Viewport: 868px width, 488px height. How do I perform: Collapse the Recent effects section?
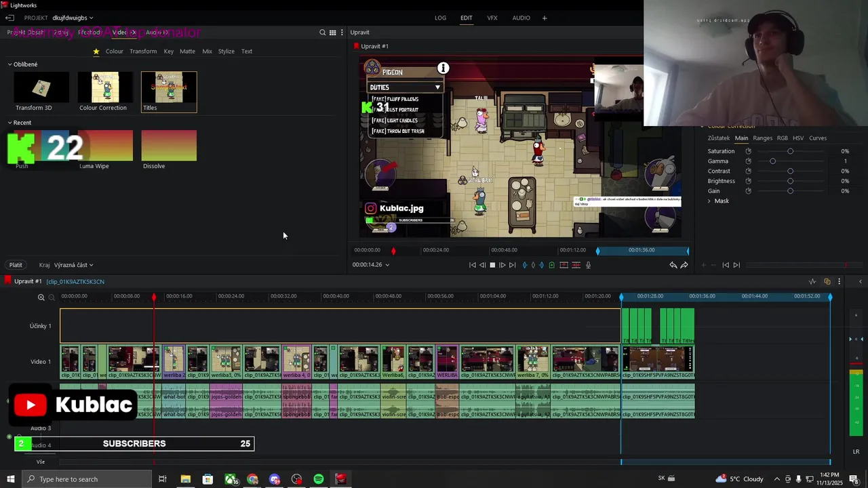[x=10, y=123]
